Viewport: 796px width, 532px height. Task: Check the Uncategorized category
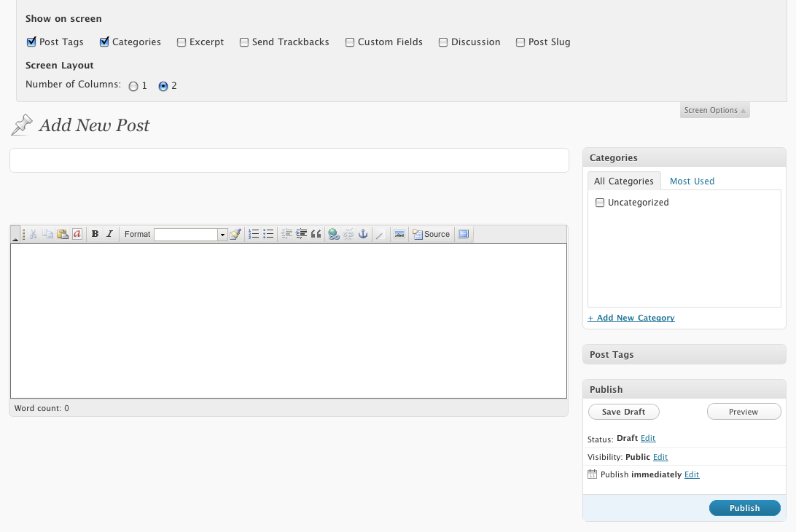tap(600, 203)
